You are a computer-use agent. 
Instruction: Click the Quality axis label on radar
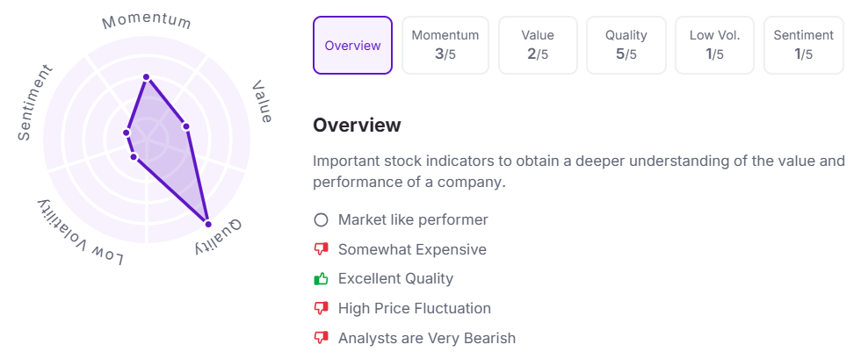(x=218, y=237)
